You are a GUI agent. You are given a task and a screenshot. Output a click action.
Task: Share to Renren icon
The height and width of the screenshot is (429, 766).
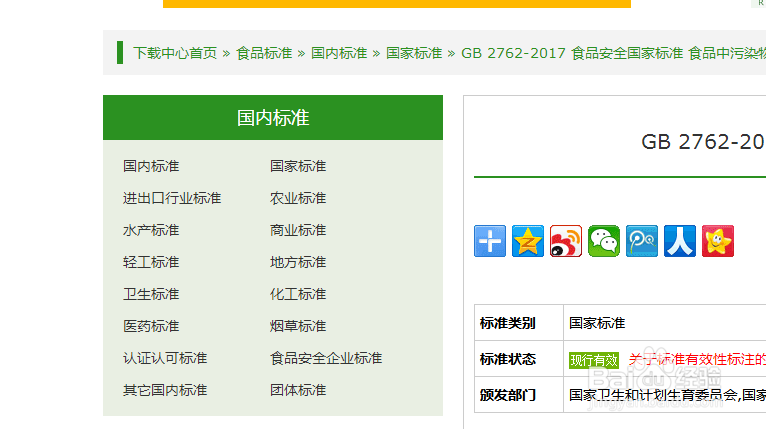pyautogui.click(x=680, y=241)
